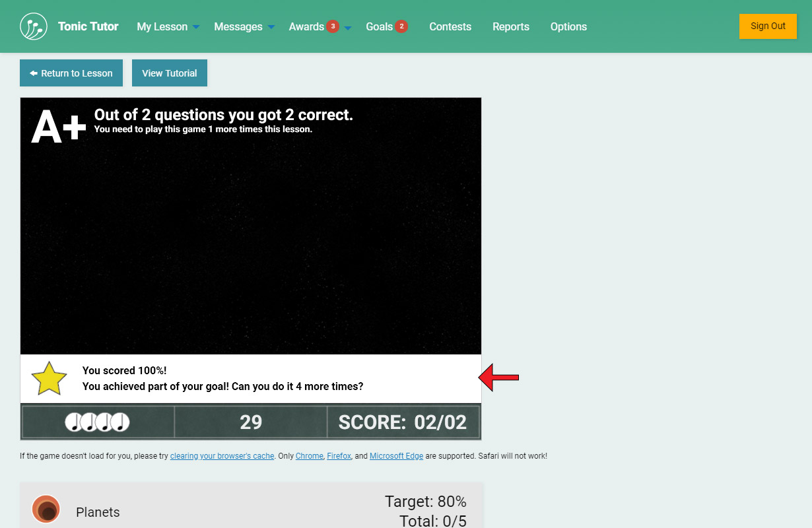
Task: Expand the Awards dropdown arrow
Action: [x=348, y=28]
